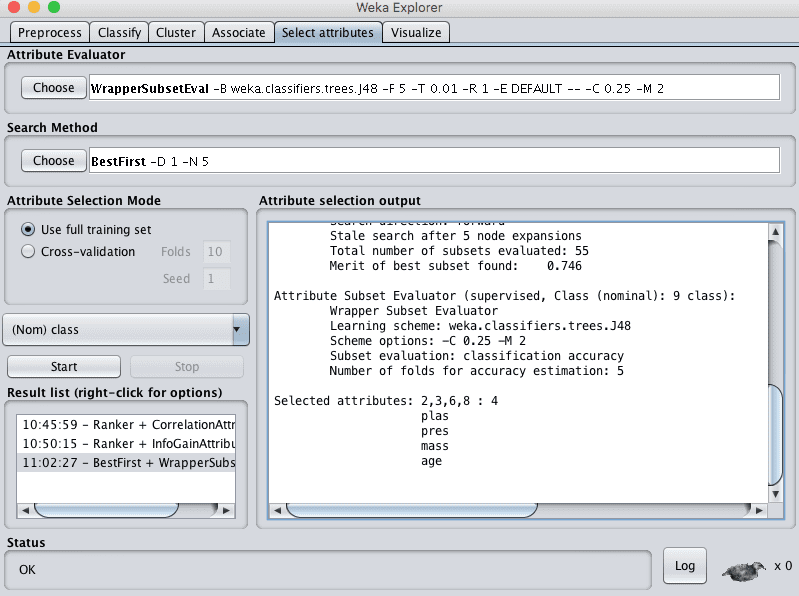
Task: Click the Learning scheme J48 line
Action: 480,326
